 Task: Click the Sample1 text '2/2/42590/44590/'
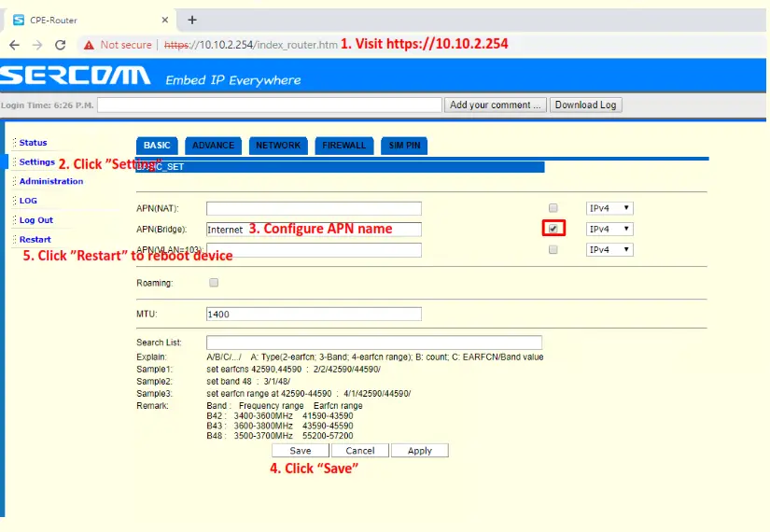tap(346, 370)
